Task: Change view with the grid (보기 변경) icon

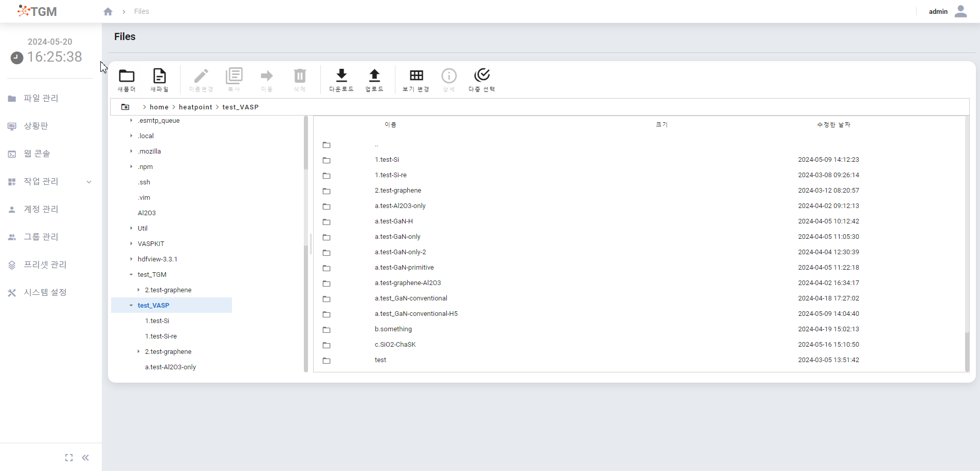Action: [x=416, y=77]
